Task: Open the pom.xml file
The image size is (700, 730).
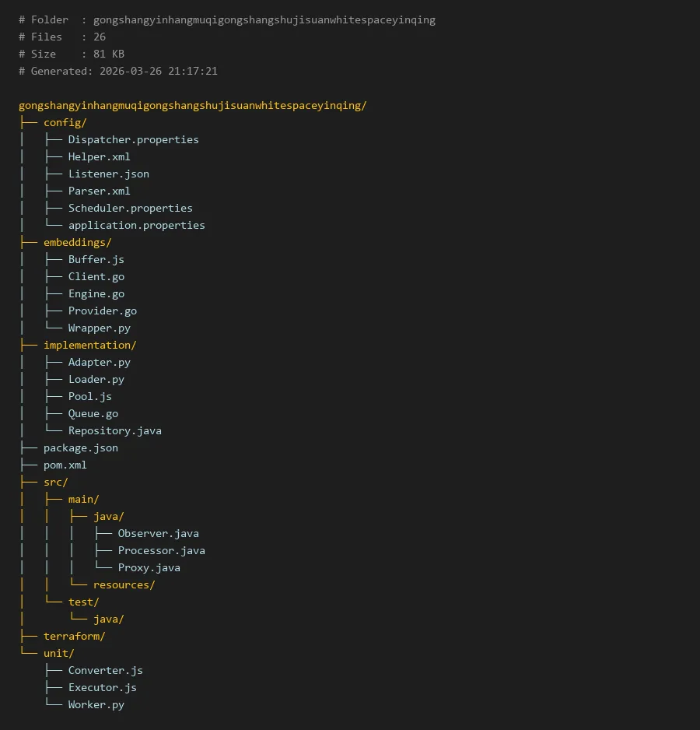Action: tap(65, 465)
